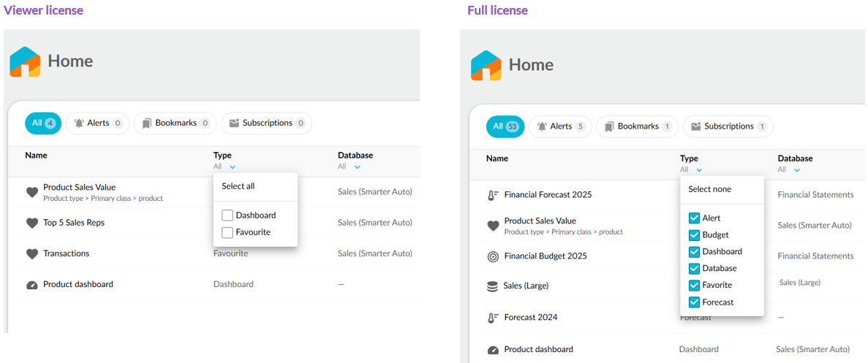Click Select all in the Type filter

[238, 186]
